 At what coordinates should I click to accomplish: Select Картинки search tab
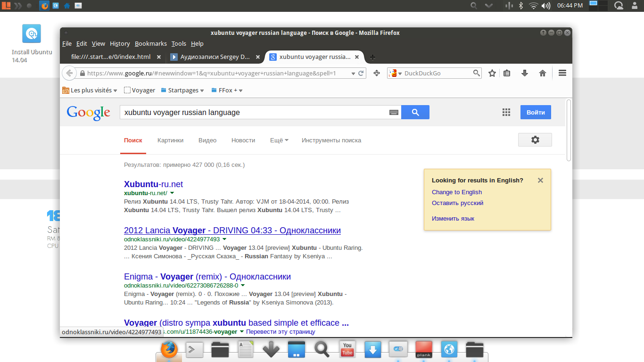(x=171, y=140)
